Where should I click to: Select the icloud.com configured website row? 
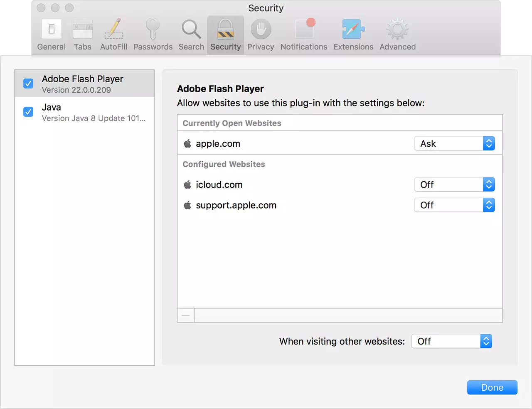click(x=291, y=185)
